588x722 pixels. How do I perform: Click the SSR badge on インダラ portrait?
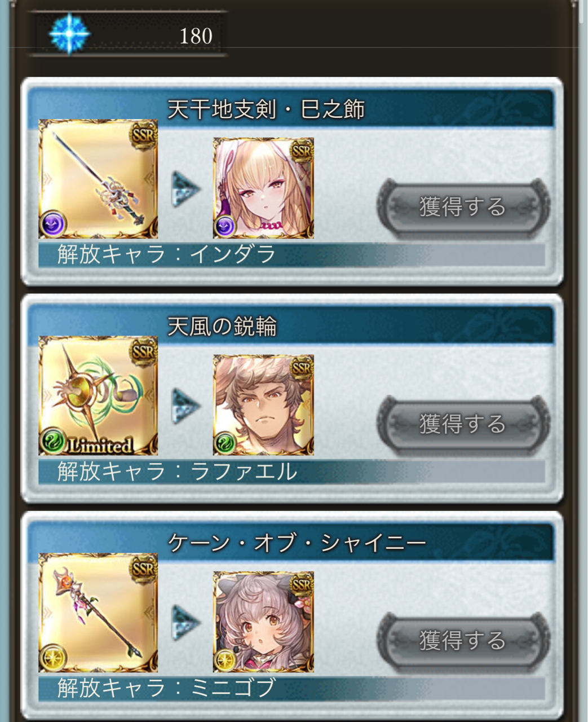tap(302, 151)
